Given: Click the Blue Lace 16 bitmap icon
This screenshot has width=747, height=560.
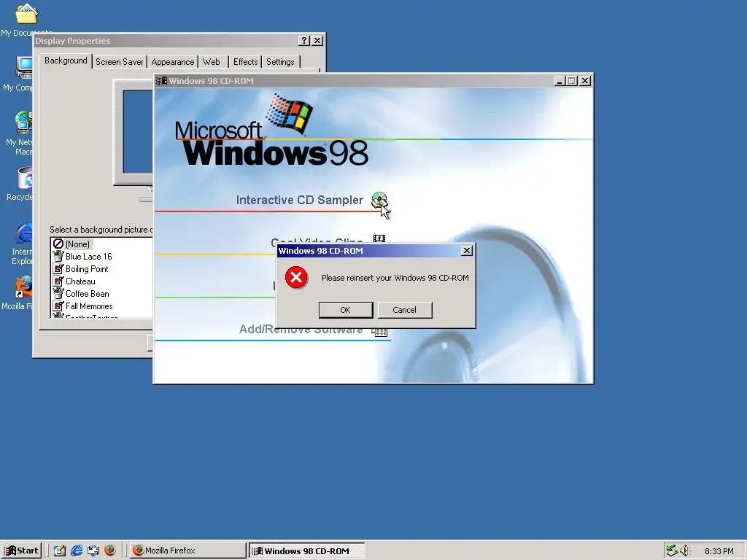Looking at the screenshot, I should point(58,256).
